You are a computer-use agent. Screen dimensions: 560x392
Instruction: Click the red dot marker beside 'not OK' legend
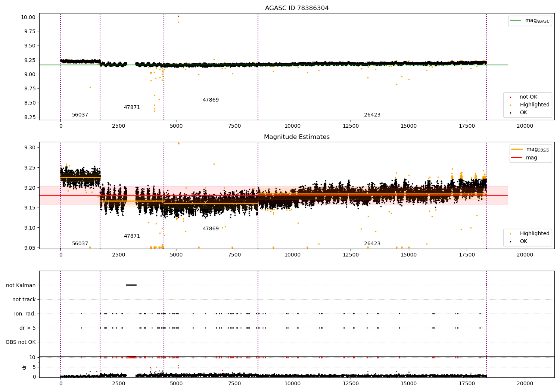coord(510,97)
